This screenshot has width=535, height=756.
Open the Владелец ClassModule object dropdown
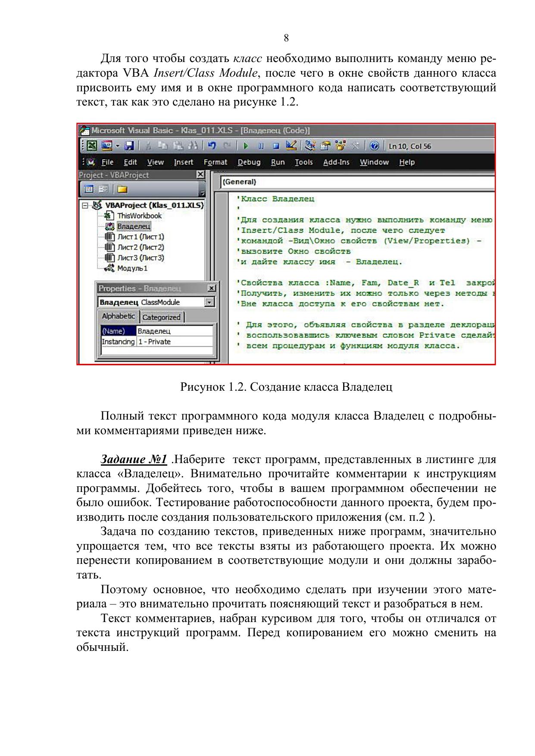(x=209, y=302)
